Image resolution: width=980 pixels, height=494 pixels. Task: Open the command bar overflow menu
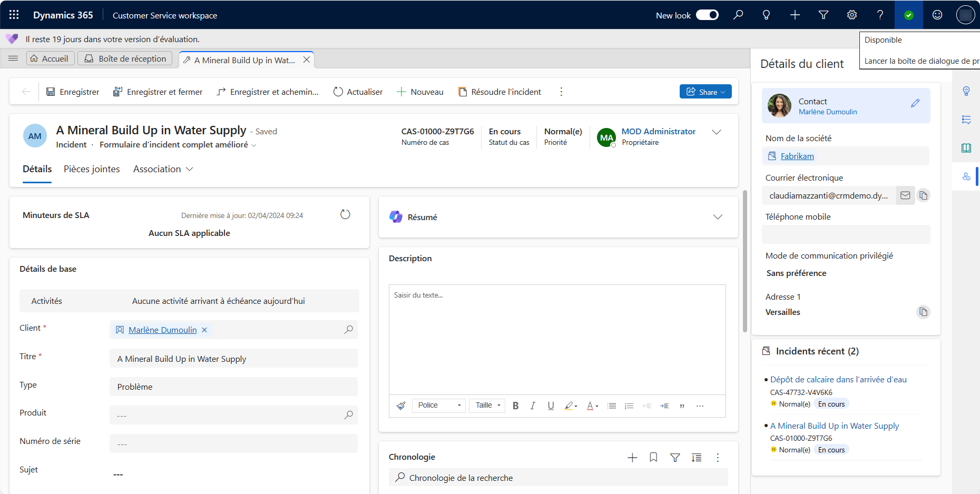pyautogui.click(x=561, y=92)
